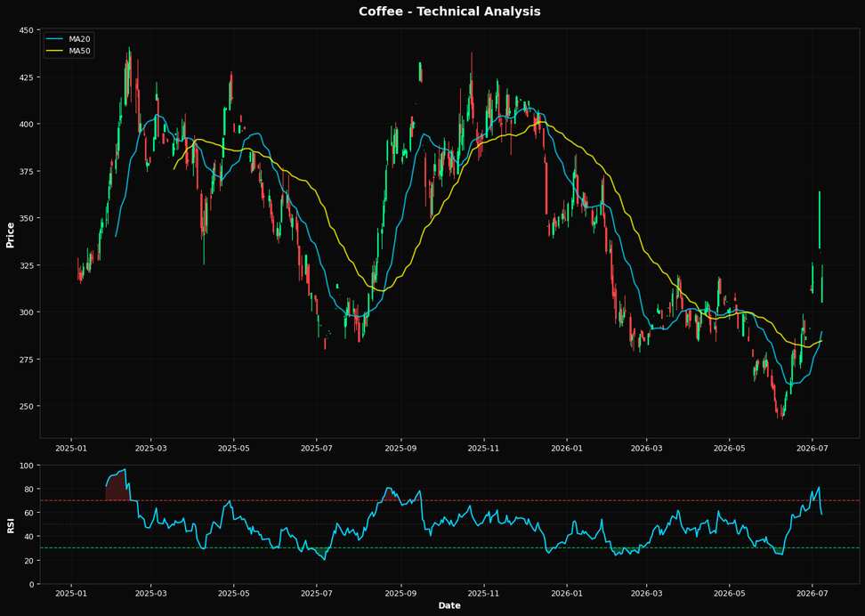This screenshot has height=616, width=865.
Task: Click 2025-01 date under the price chart
Action: pyautogui.click(x=72, y=448)
